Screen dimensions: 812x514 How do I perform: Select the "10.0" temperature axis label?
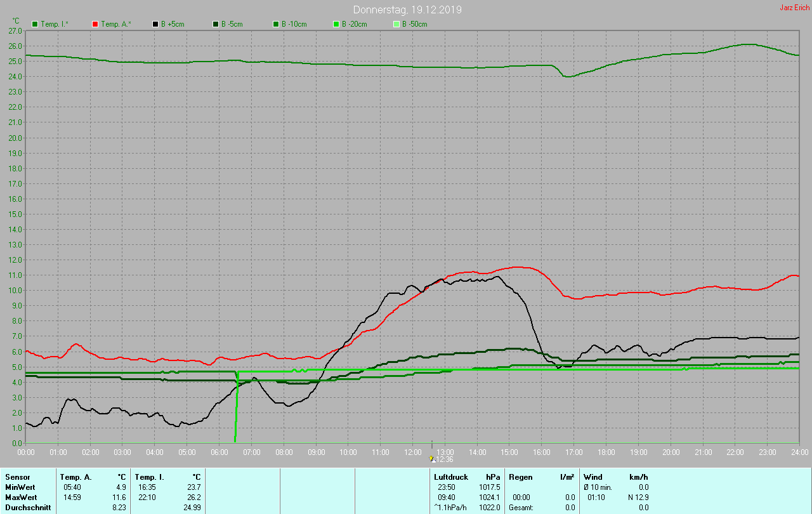click(x=15, y=291)
